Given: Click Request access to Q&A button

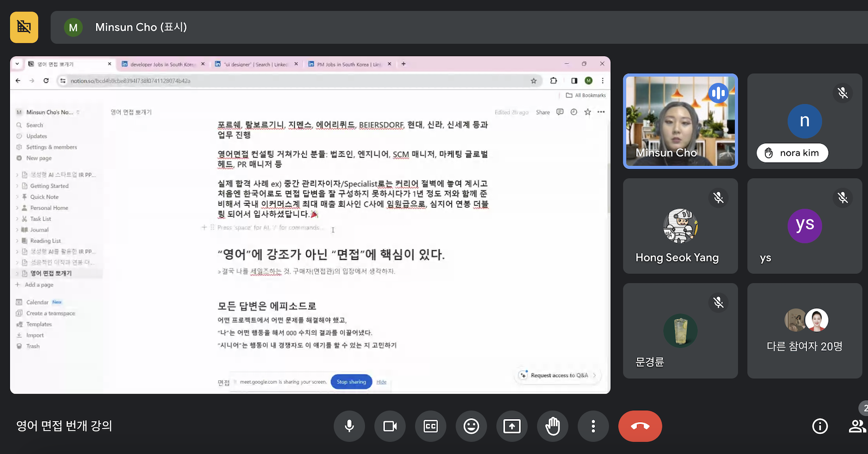Looking at the screenshot, I should click(558, 375).
